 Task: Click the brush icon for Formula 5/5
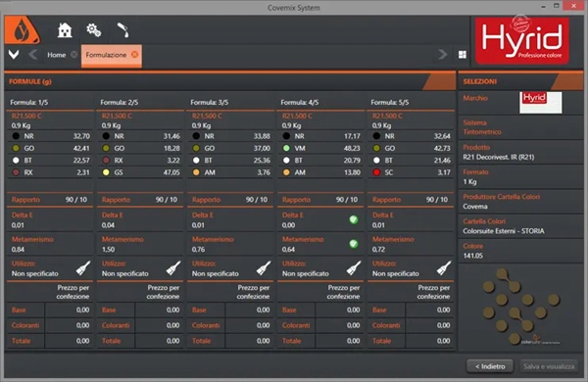(444, 268)
